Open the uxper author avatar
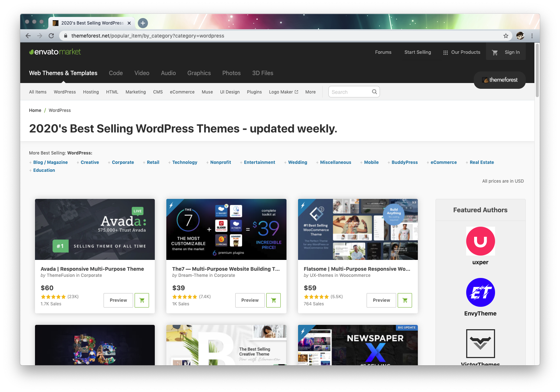The width and height of the screenshot is (560, 392). (x=480, y=241)
